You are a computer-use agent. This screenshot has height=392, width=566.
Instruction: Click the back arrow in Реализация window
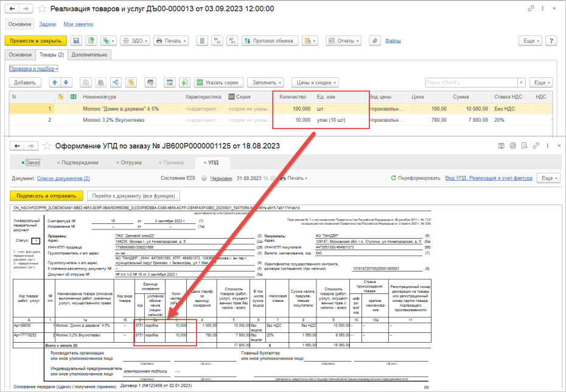coord(12,9)
